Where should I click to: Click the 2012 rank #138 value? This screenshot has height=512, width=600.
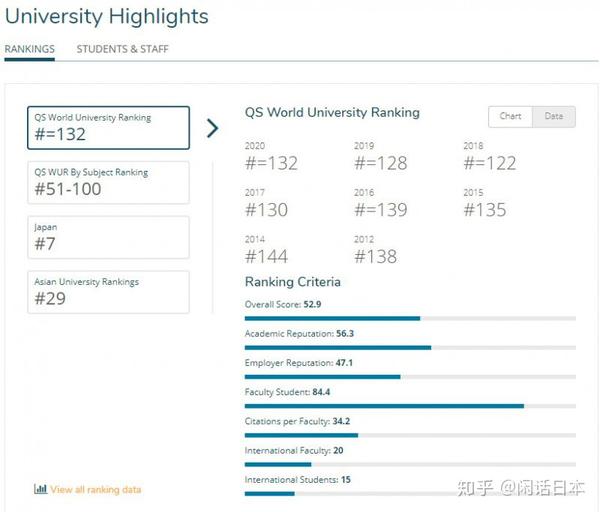tap(375, 257)
